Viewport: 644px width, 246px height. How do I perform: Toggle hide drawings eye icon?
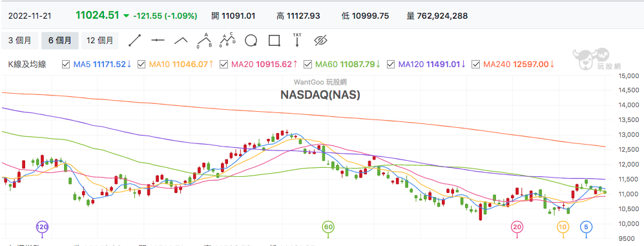click(320, 40)
